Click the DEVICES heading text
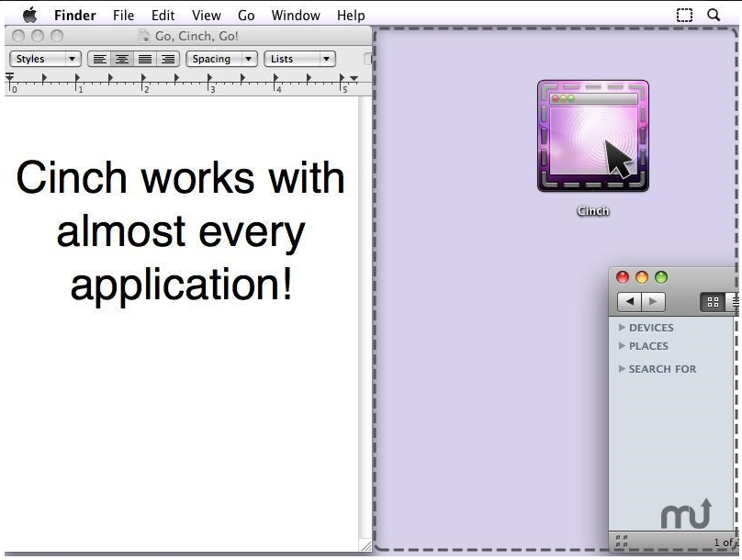Image resolution: width=742 pixels, height=560 pixels. point(651,328)
